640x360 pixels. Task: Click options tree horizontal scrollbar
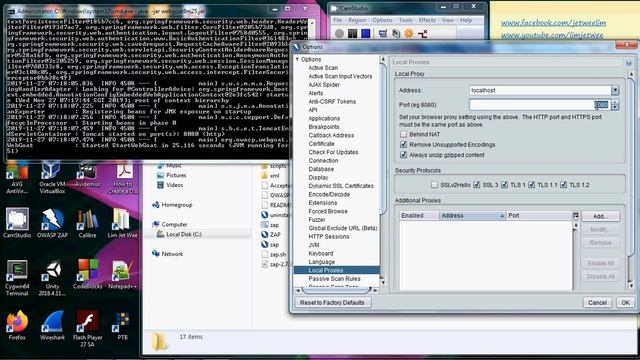point(336,290)
